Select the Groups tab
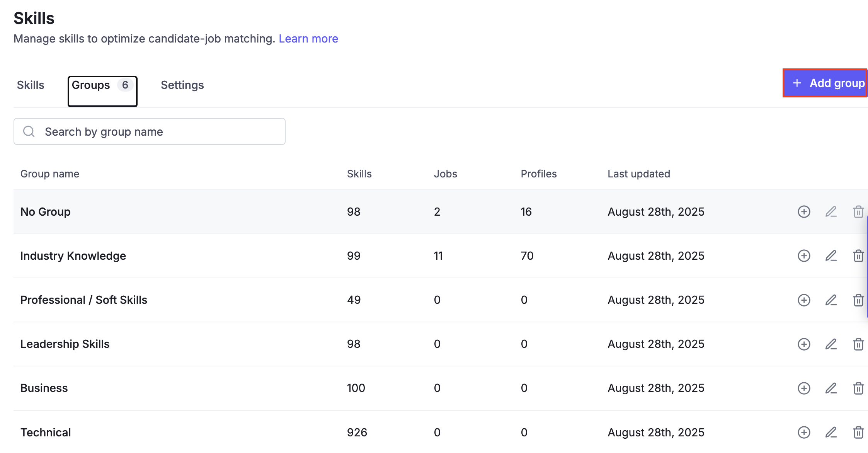This screenshot has height=453, width=868. tap(102, 86)
